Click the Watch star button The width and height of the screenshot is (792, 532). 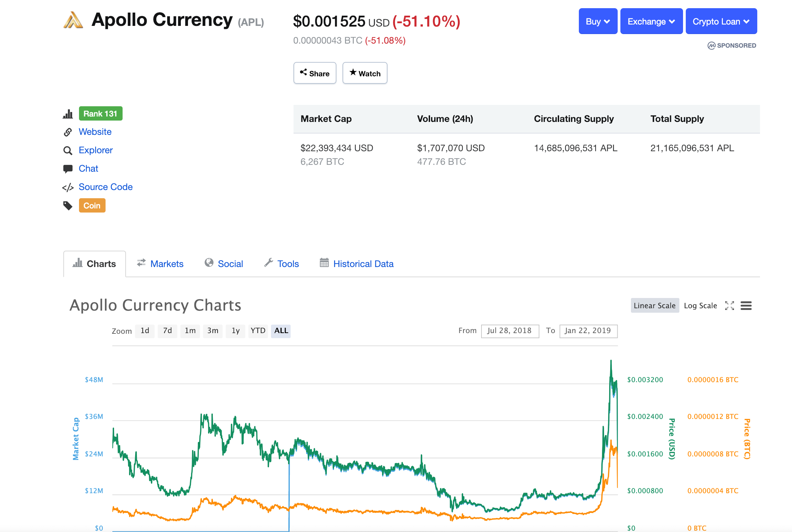click(x=365, y=73)
